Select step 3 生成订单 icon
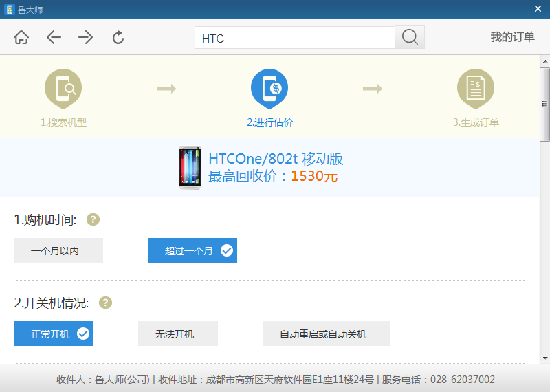Image resolution: width=550 pixels, height=392 pixels. [x=476, y=89]
